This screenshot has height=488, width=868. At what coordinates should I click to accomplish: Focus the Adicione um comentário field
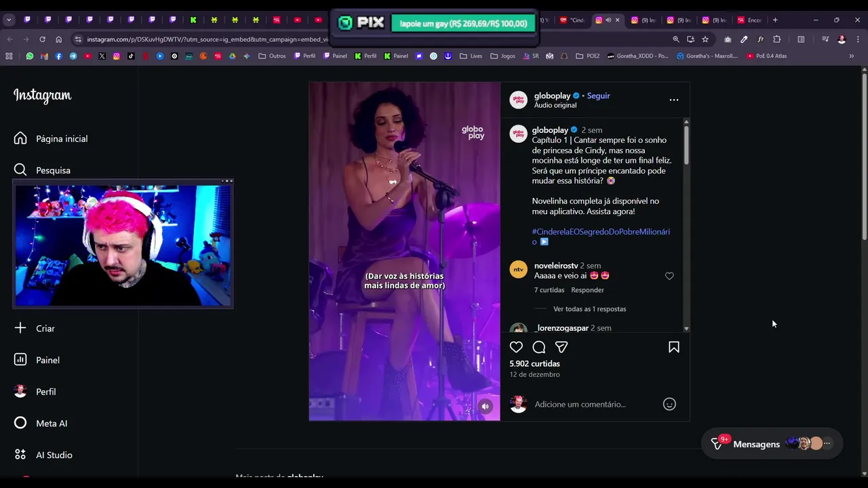pyautogui.click(x=595, y=404)
